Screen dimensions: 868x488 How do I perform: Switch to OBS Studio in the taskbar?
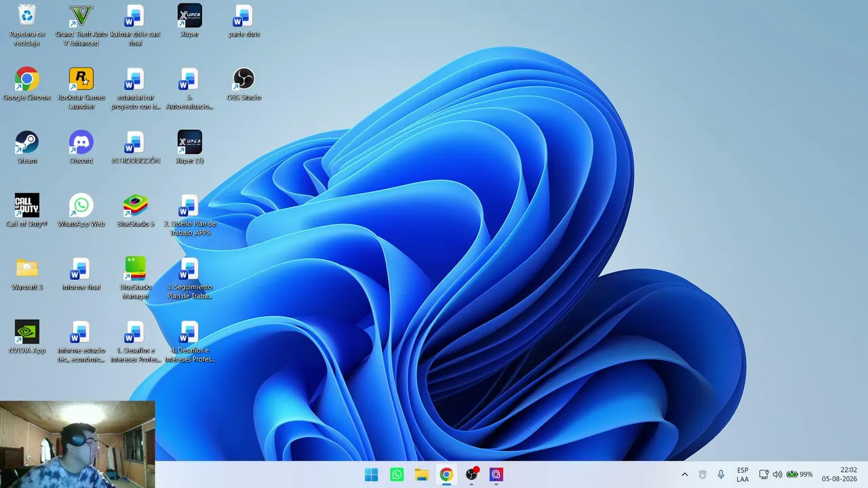point(471,474)
